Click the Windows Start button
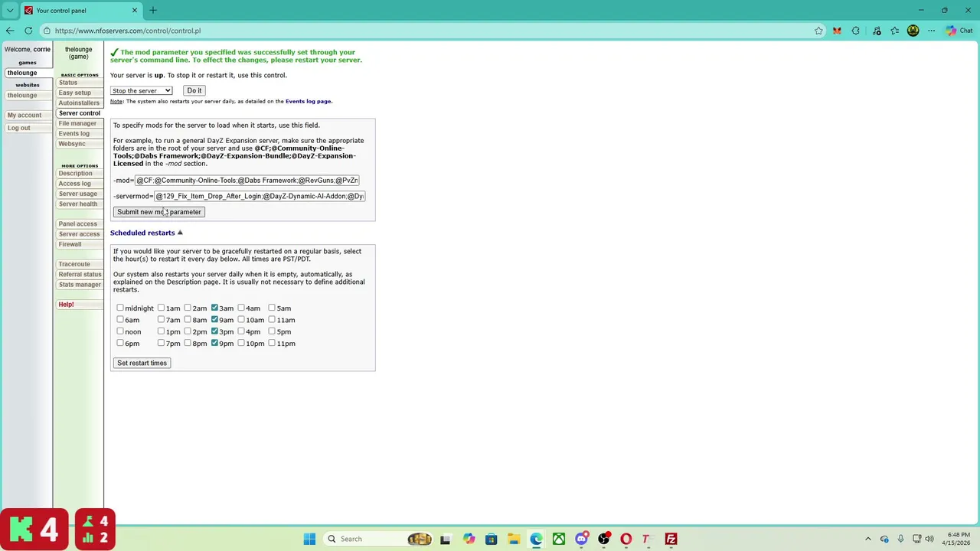 [x=309, y=539]
